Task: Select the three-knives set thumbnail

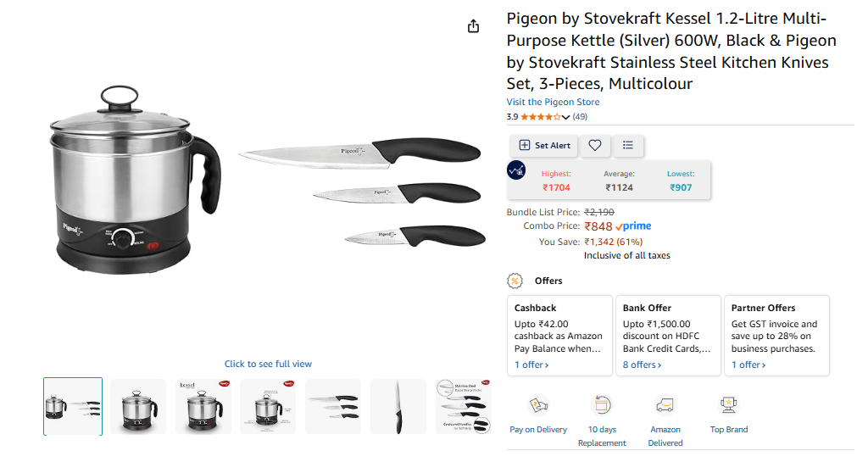Action: pyautogui.click(x=333, y=406)
